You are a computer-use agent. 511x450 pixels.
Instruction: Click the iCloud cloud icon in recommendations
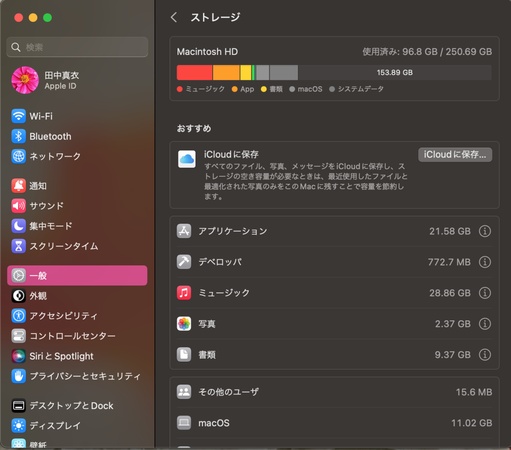click(x=187, y=159)
